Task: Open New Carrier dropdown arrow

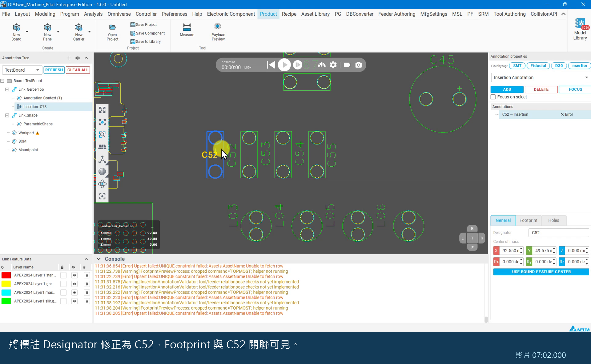Action: click(x=90, y=32)
